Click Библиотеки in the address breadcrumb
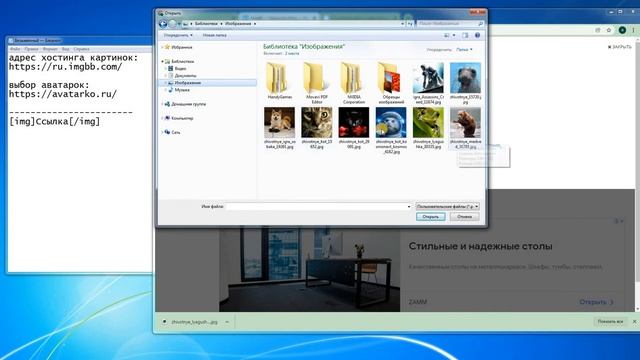This screenshot has height=360, width=640. pyautogui.click(x=206, y=24)
